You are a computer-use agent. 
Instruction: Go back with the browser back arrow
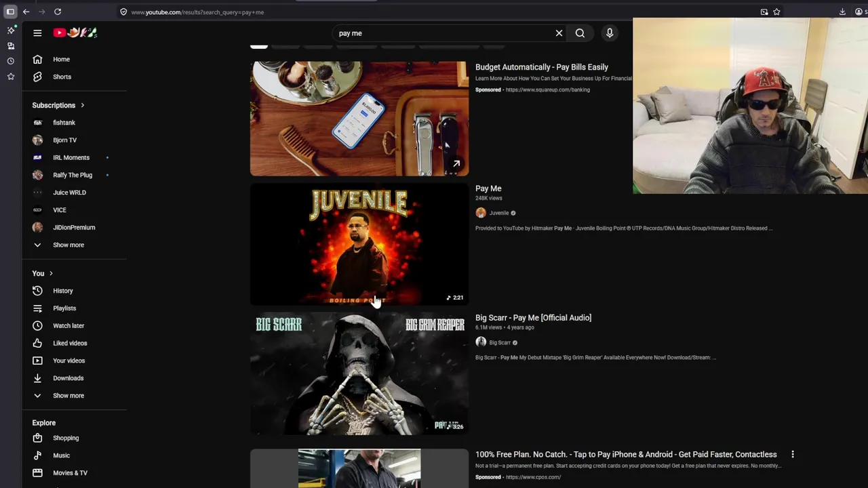(26, 12)
